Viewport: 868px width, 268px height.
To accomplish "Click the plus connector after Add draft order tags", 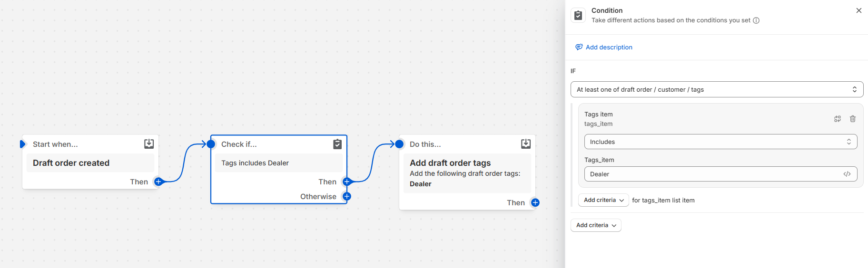I will [535, 202].
